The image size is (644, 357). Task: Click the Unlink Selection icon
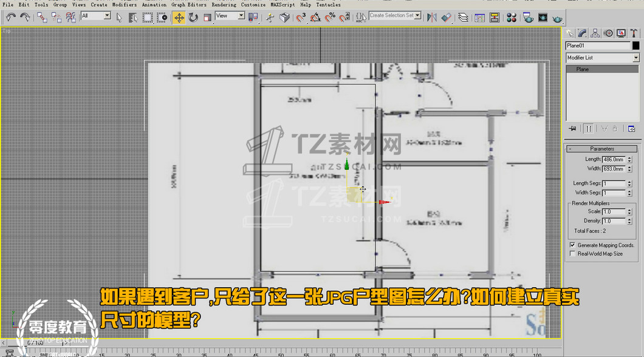[x=57, y=17]
